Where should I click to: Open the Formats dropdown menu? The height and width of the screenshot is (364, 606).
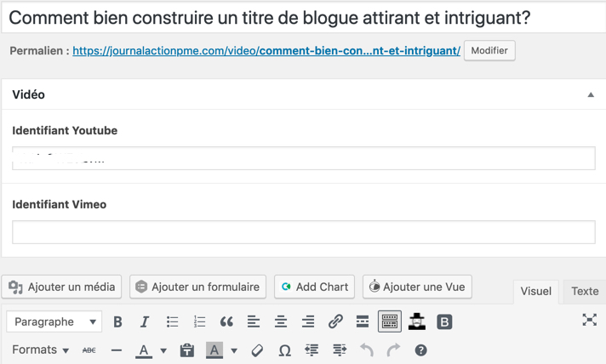click(x=40, y=350)
